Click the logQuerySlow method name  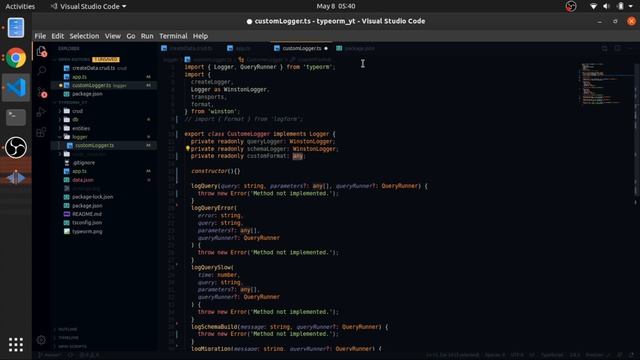coord(211,267)
